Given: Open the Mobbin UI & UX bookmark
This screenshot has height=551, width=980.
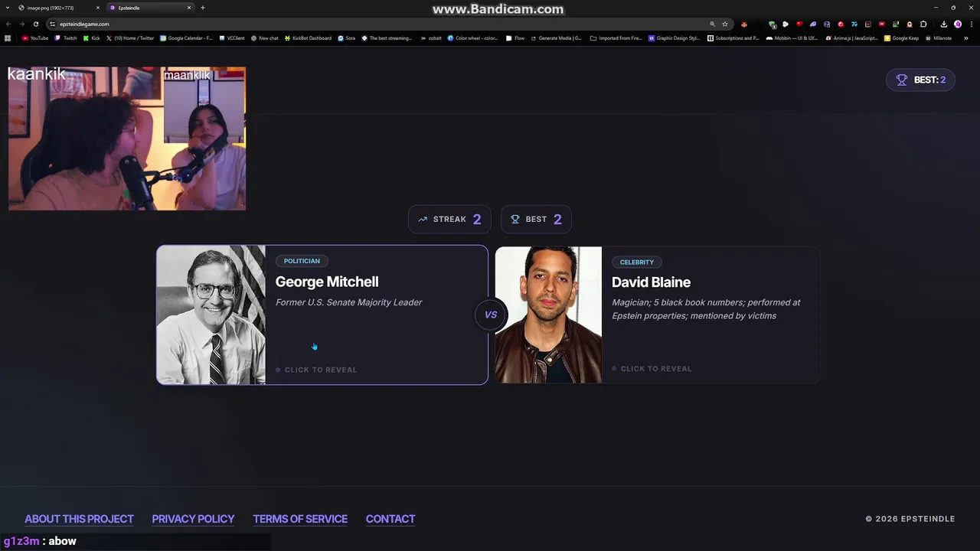Looking at the screenshot, I should (x=792, y=37).
